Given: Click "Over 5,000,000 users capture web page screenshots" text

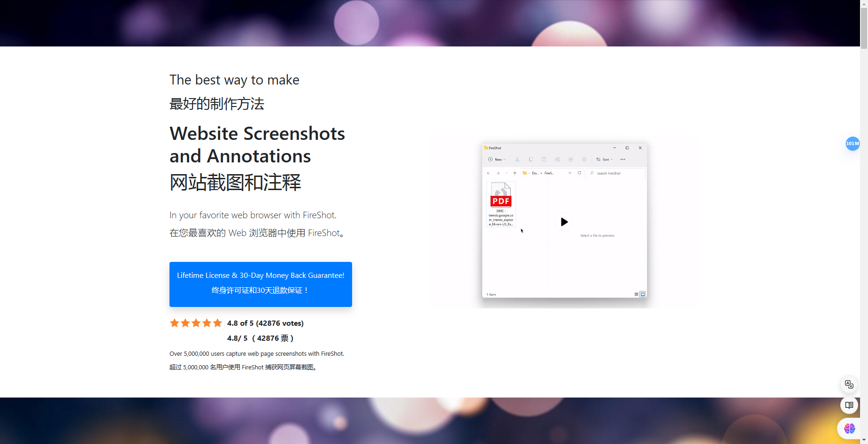Looking at the screenshot, I should (257, 354).
